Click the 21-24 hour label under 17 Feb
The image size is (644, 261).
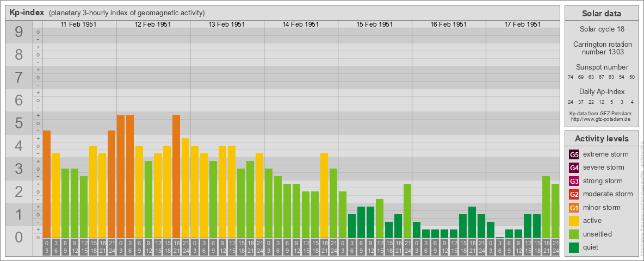(555, 247)
